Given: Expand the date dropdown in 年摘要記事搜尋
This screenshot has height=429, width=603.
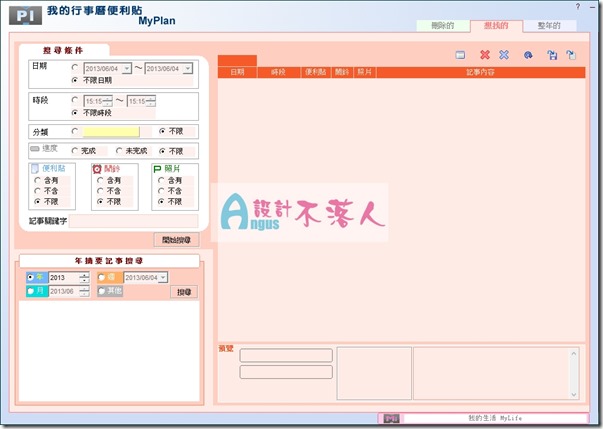Looking at the screenshot, I should point(165,277).
